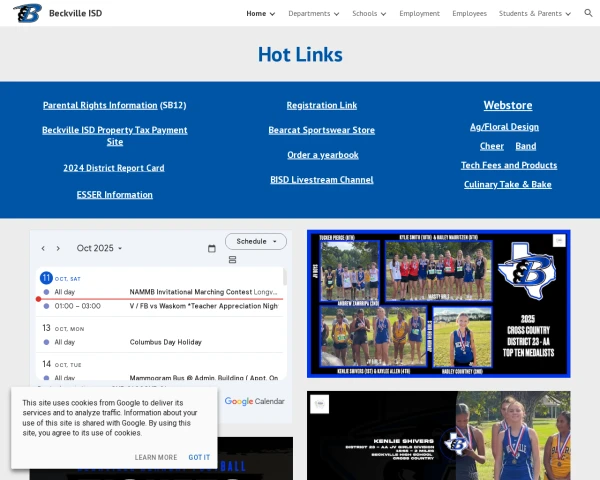Viewport: 600px width, 480px height.
Task: Open ESSER Information link
Action: [114, 195]
